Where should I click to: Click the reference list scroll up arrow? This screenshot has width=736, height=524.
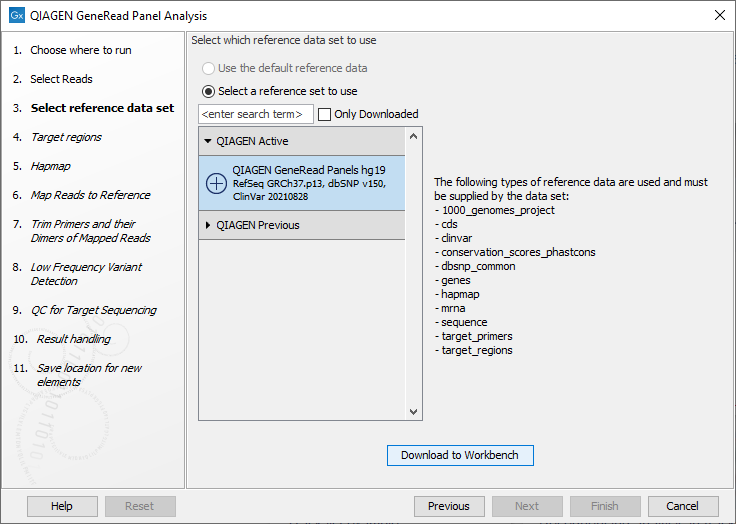413,137
